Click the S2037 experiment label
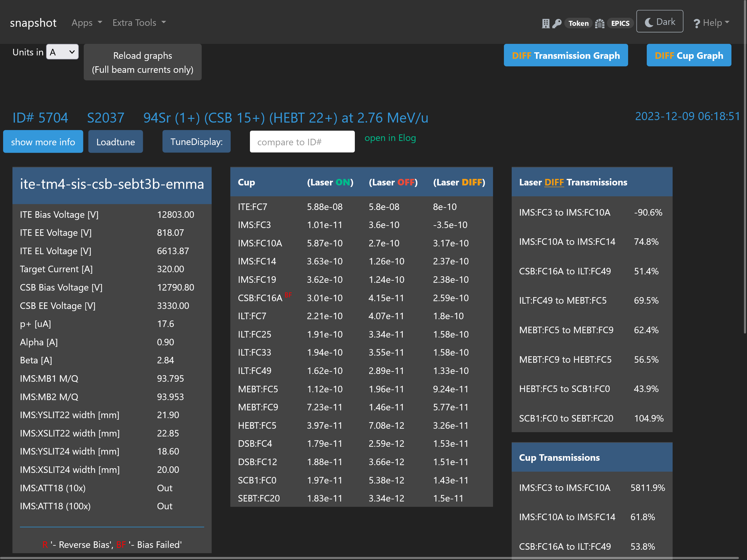The height and width of the screenshot is (560, 747). tap(106, 118)
